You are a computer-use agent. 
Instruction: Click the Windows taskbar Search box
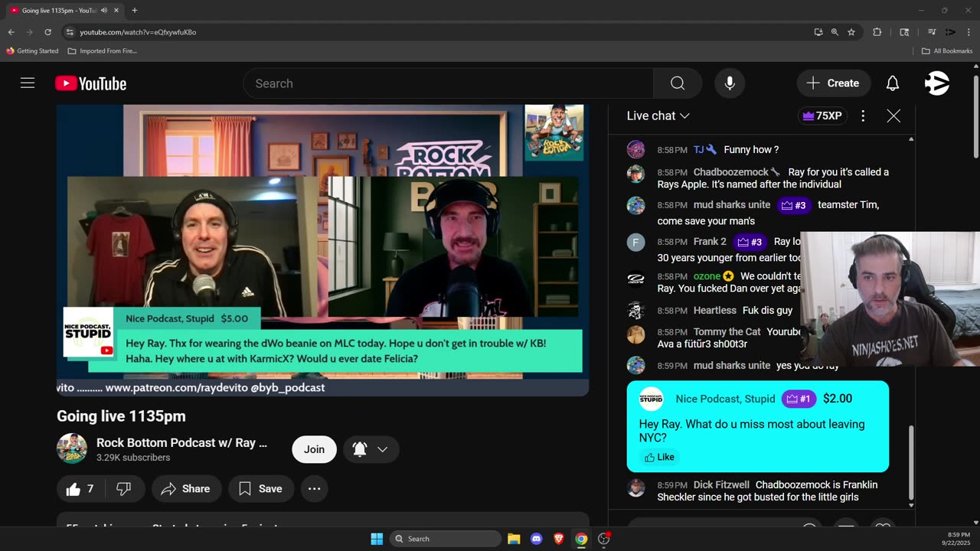coord(446,539)
